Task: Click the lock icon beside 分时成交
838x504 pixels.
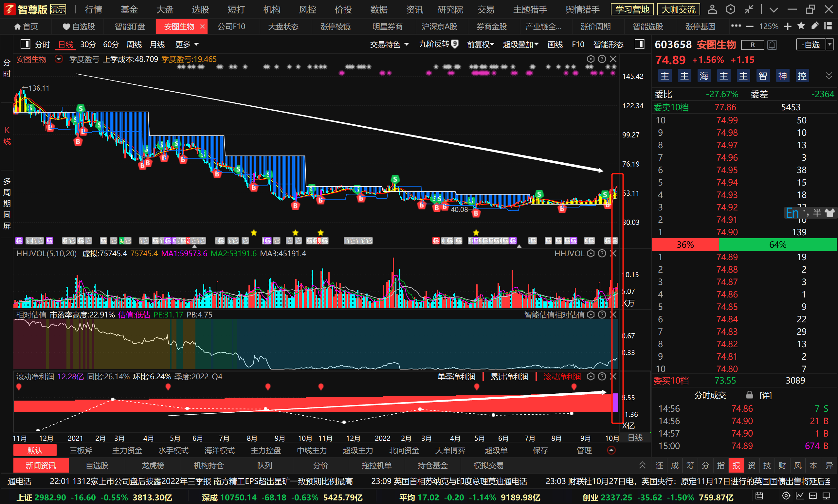Action: coord(749,395)
